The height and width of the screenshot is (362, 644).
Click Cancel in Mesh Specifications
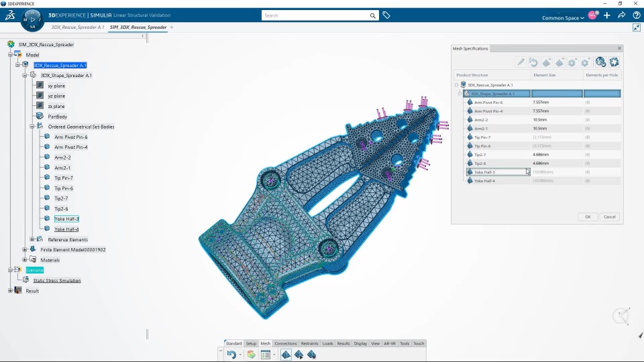pyautogui.click(x=610, y=217)
